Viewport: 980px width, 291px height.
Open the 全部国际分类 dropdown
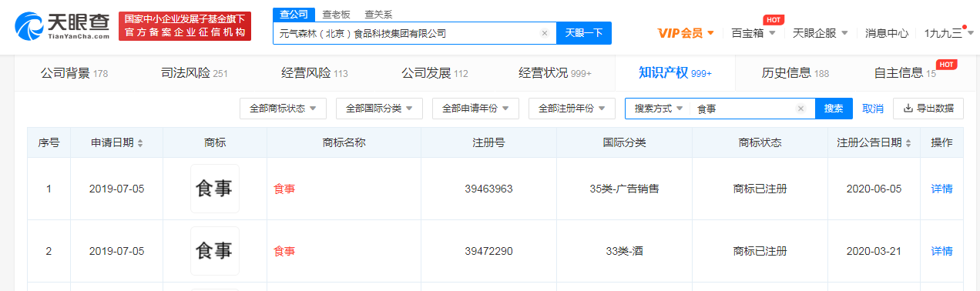[379, 109]
